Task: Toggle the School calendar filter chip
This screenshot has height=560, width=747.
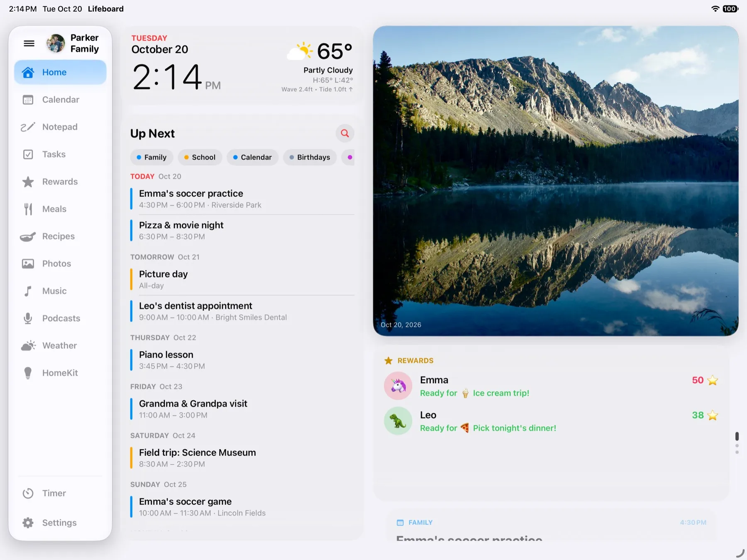Action: 200,157
